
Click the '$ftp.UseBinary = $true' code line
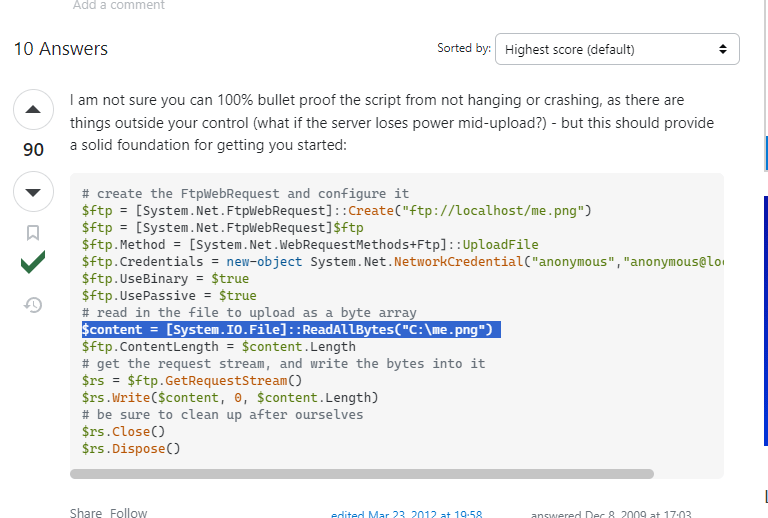click(x=166, y=279)
